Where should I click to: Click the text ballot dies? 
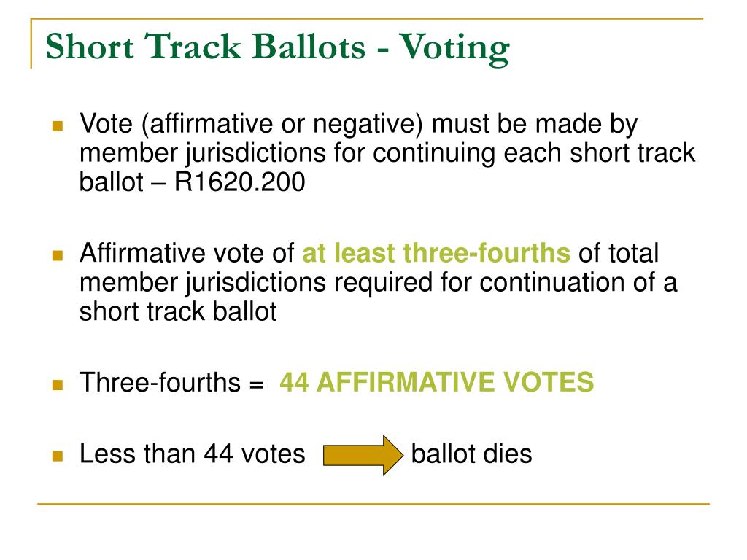[471, 454]
